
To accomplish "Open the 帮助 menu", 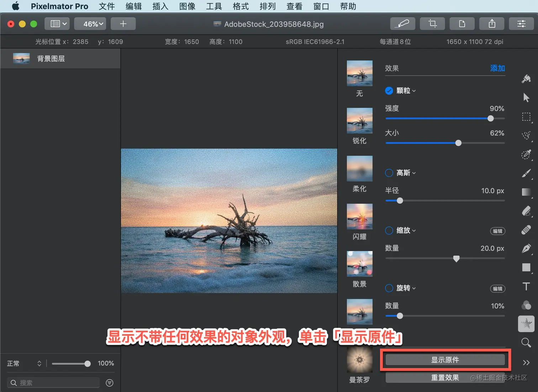I will (348, 6).
